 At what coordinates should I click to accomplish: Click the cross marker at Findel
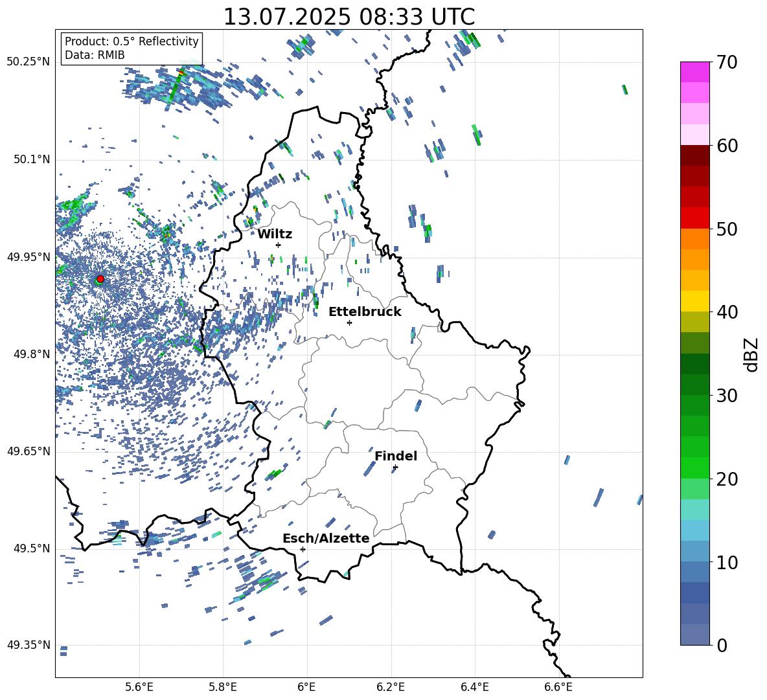pyautogui.click(x=395, y=468)
